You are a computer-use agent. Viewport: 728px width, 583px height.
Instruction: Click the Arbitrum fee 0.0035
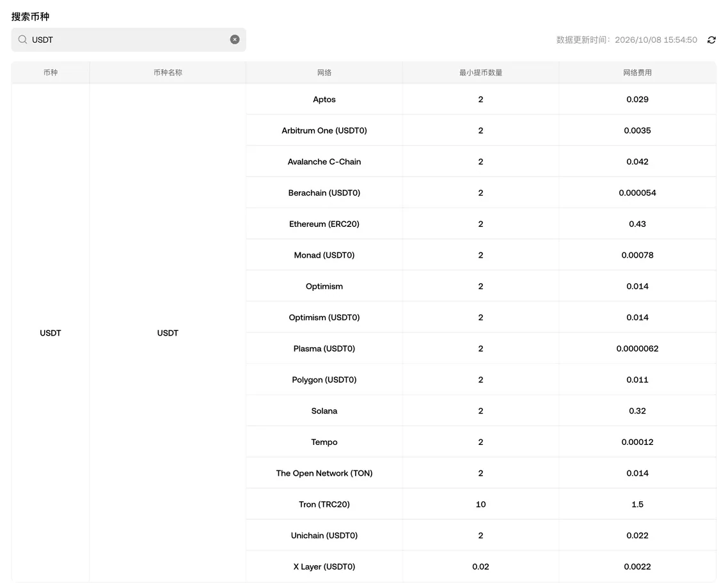coord(637,130)
